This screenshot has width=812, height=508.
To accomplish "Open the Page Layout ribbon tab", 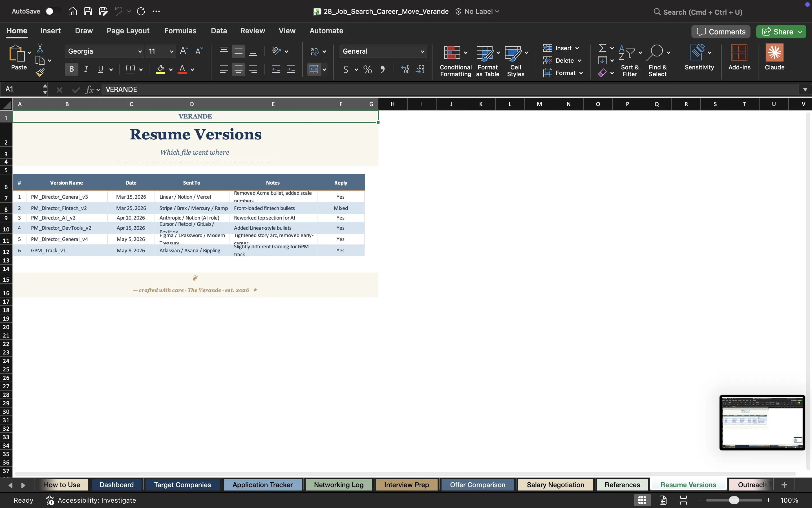I will pos(128,30).
